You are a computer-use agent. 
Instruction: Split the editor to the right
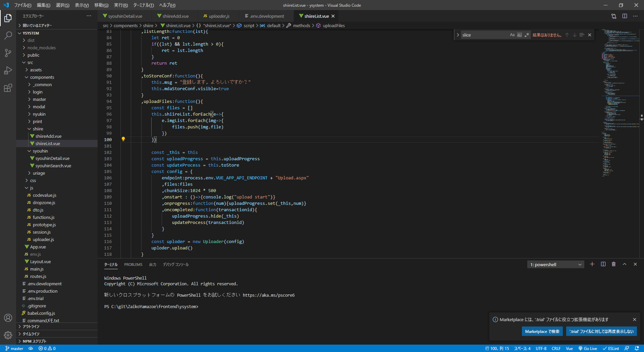(x=625, y=16)
